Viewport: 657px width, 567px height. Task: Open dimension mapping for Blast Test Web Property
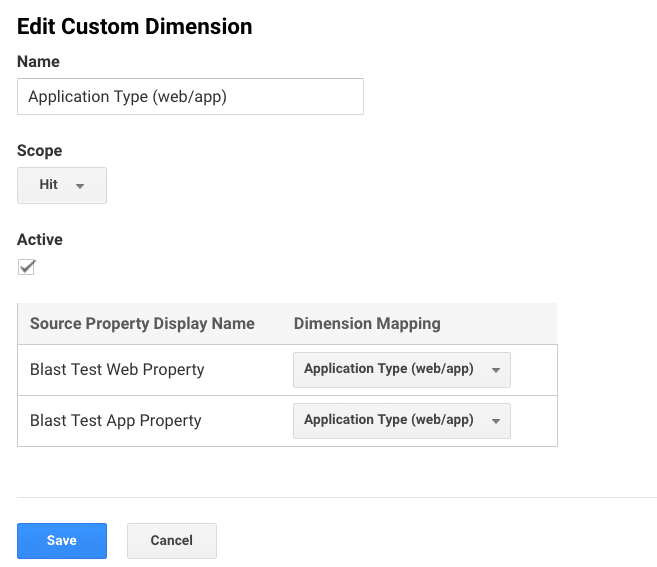(x=402, y=370)
